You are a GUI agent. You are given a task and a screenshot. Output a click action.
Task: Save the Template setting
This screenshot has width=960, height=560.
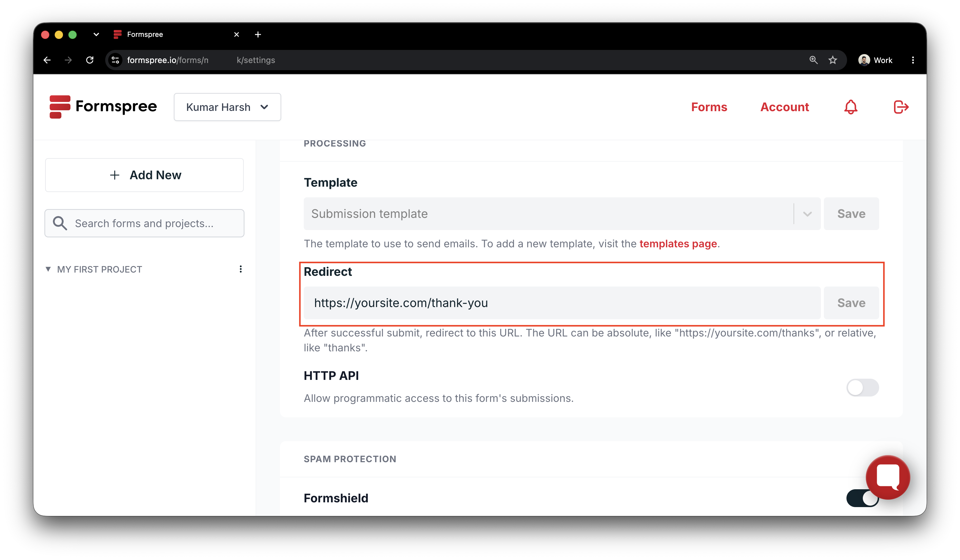tap(851, 214)
